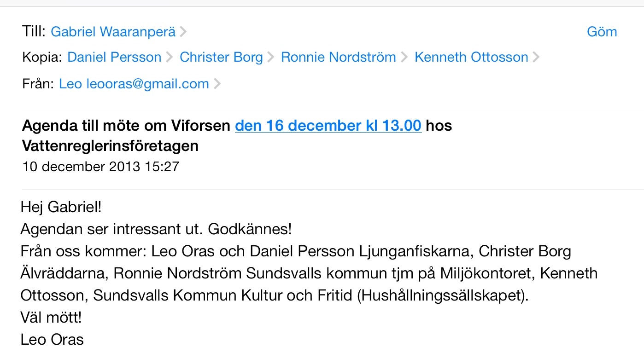Open recipient Gabriel Waaranperä contact
The width and height of the screenshot is (644, 353).
tap(113, 32)
